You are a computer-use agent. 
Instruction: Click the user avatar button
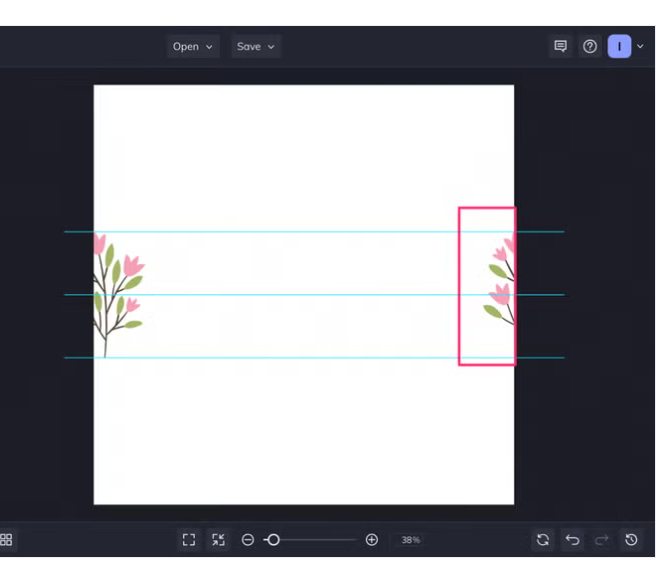pos(619,46)
